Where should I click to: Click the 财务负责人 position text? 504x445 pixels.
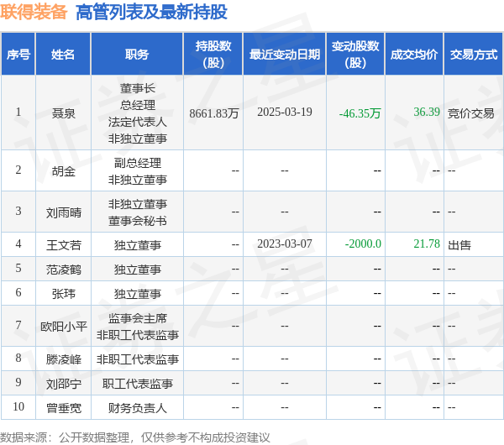click(x=138, y=408)
